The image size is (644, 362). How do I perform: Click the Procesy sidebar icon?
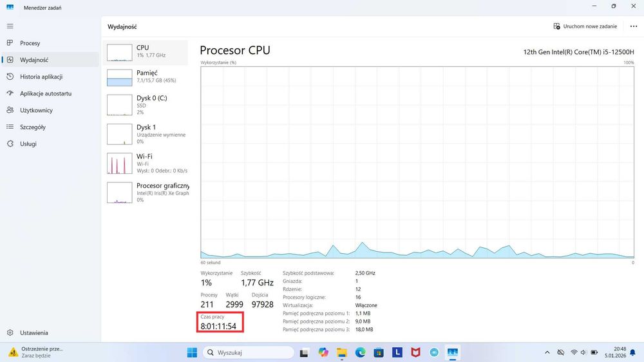(x=10, y=43)
